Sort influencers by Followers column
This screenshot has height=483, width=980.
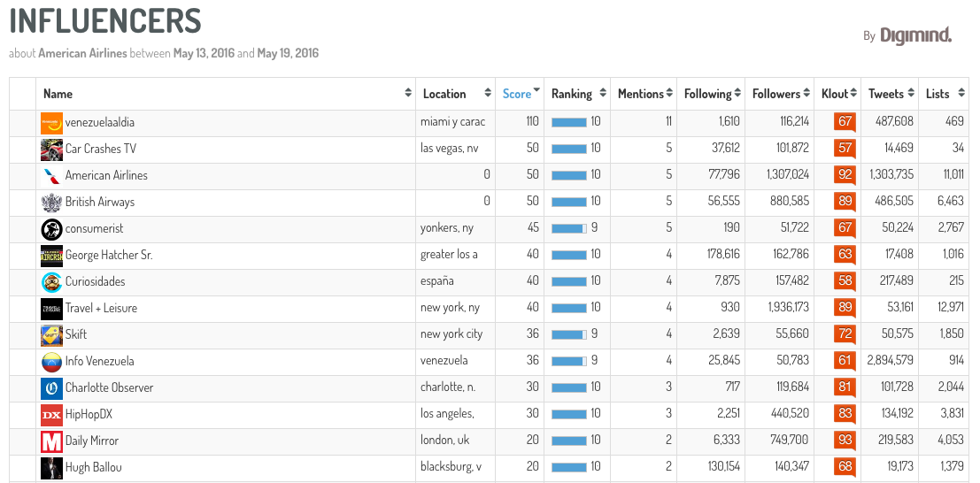776,94
